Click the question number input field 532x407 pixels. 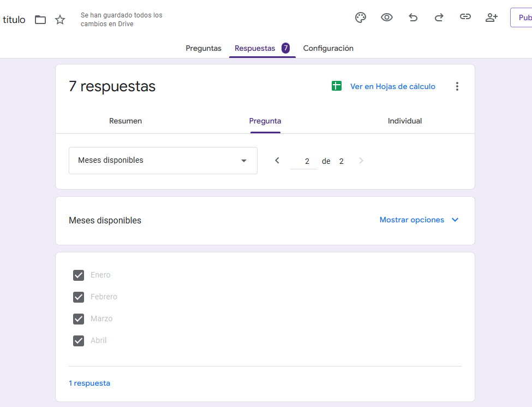click(304, 161)
